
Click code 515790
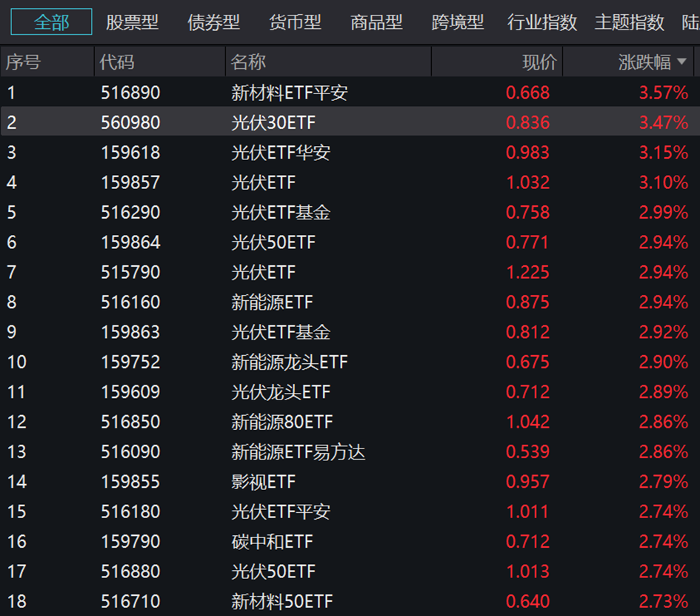pos(130,273)
